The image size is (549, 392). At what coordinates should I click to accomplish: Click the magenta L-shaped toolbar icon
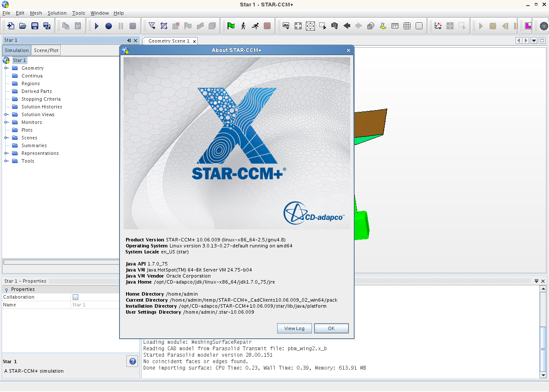(527, 26)
